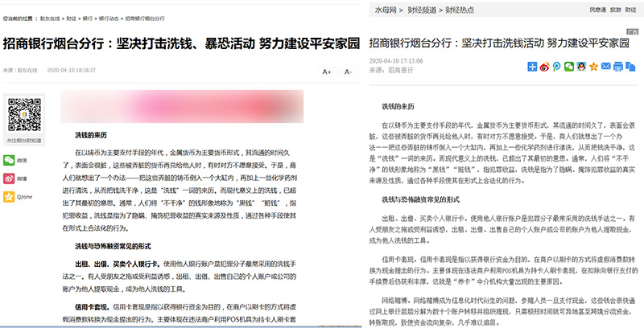Click the copy link icon
The image size is (644, 328).
[630, 67]
